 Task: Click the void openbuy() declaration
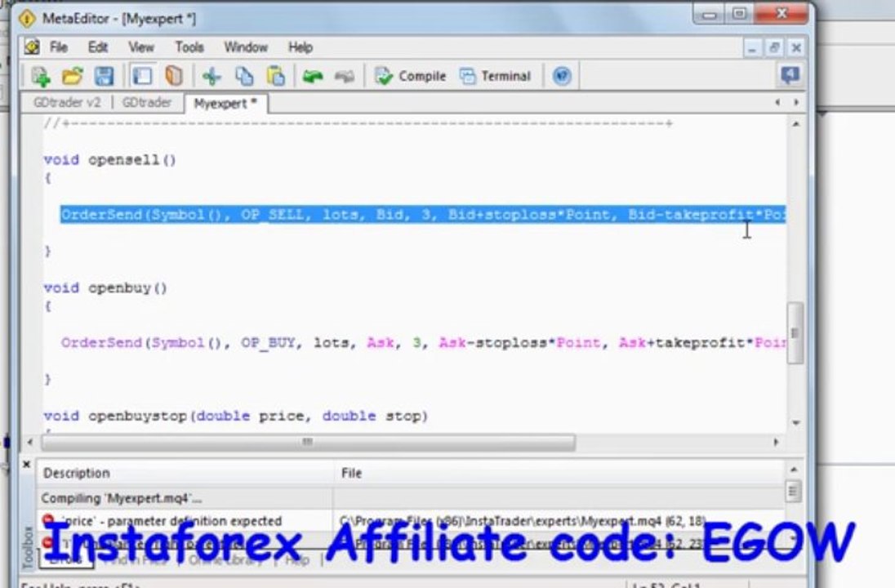pyautogui.click(x=105, y=287)
